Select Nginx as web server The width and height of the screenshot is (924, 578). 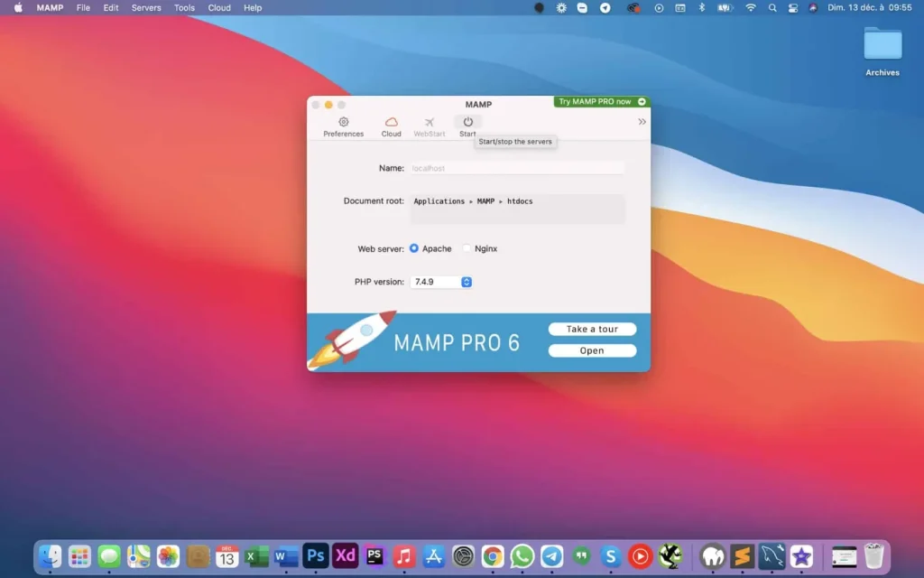[x=467, y=248]
